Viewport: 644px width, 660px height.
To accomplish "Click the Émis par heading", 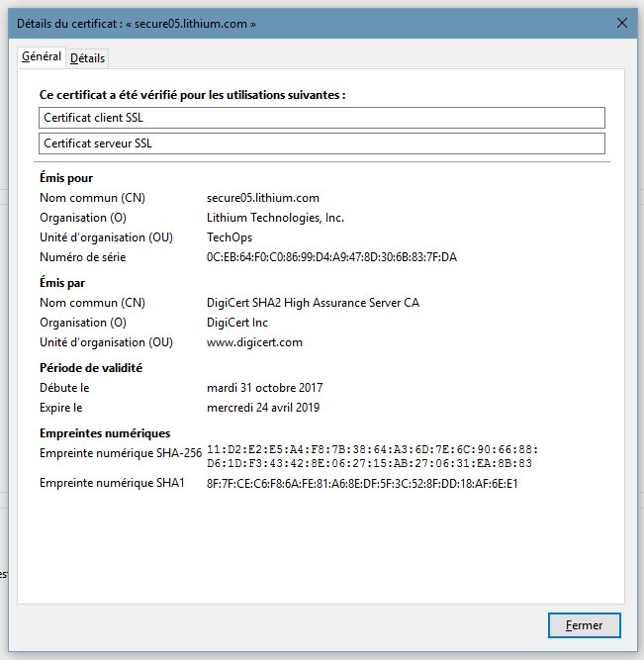I will click(x=62, y=283).
